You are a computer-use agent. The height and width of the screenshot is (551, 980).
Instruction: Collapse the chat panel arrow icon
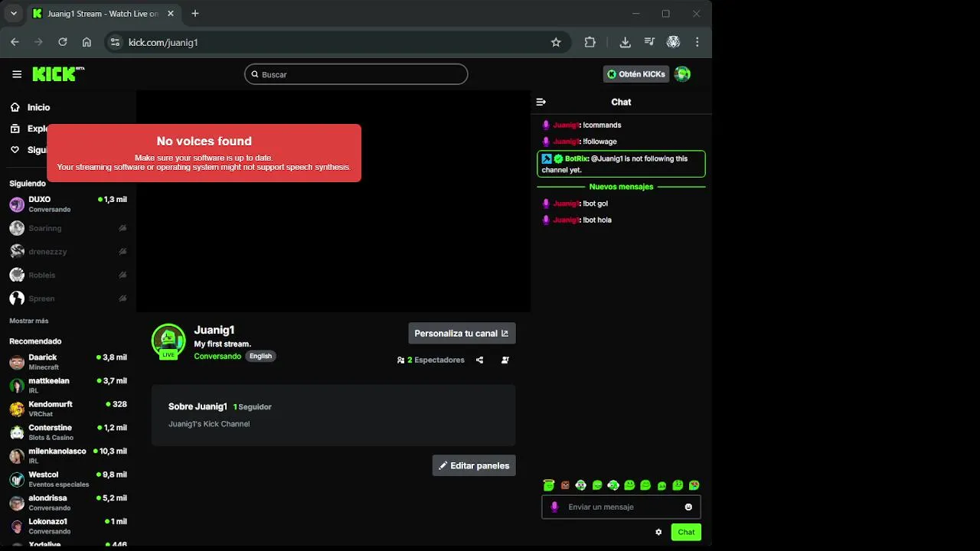[541, 102]
